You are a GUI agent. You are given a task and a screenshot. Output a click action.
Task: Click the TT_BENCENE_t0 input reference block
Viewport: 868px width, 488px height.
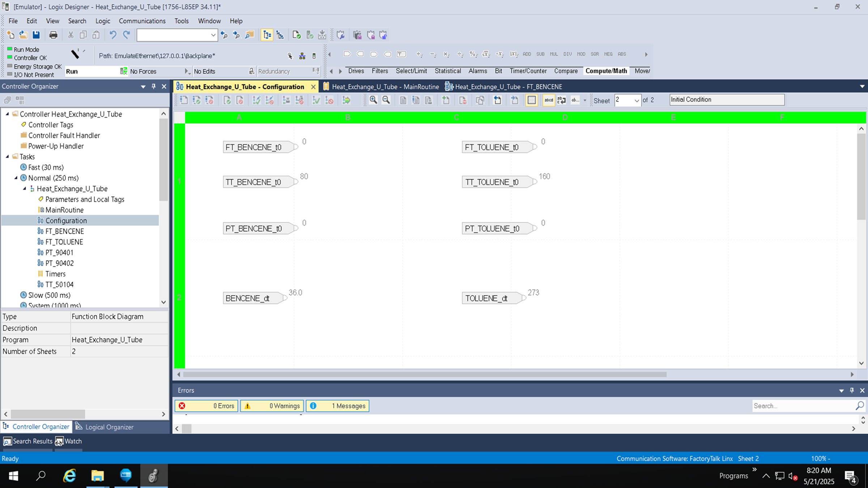260,182
